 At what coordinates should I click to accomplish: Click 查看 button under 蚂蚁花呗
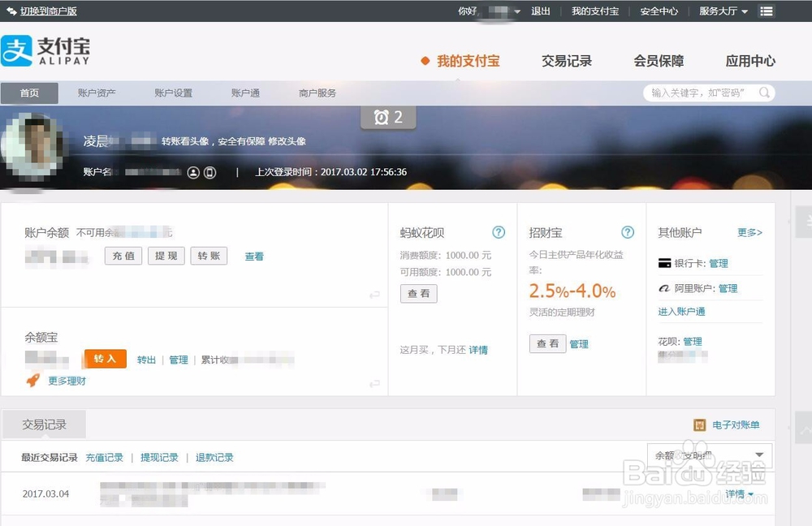click(x=418, y=294)
